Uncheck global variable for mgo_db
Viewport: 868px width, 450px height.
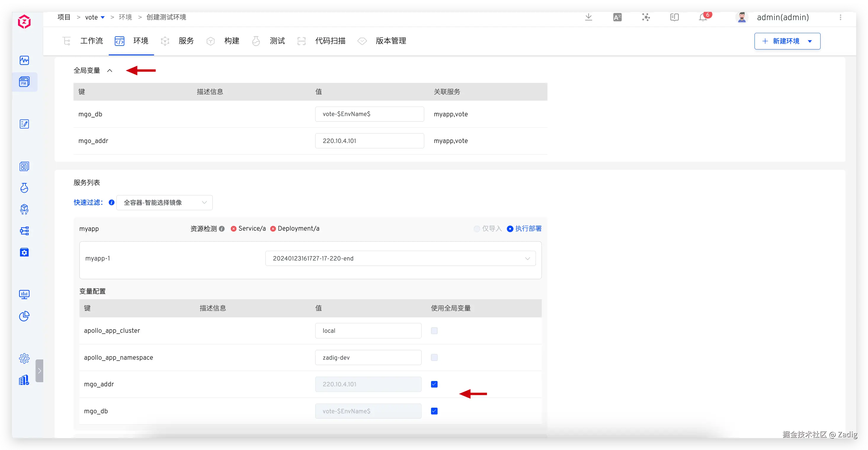[x=434, y=411]
